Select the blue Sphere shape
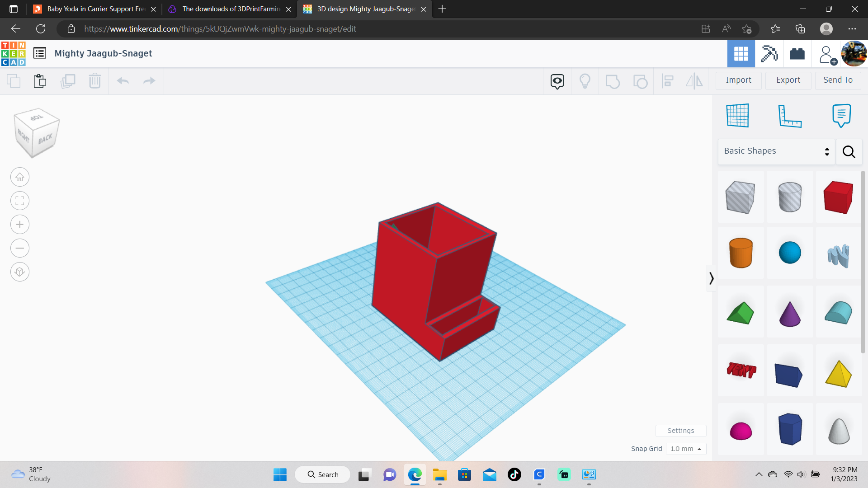 click(790, 253)
